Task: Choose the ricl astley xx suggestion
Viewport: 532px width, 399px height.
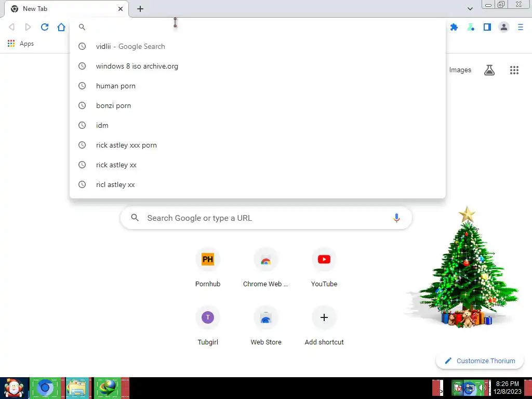Action: [x=258, y=184]
